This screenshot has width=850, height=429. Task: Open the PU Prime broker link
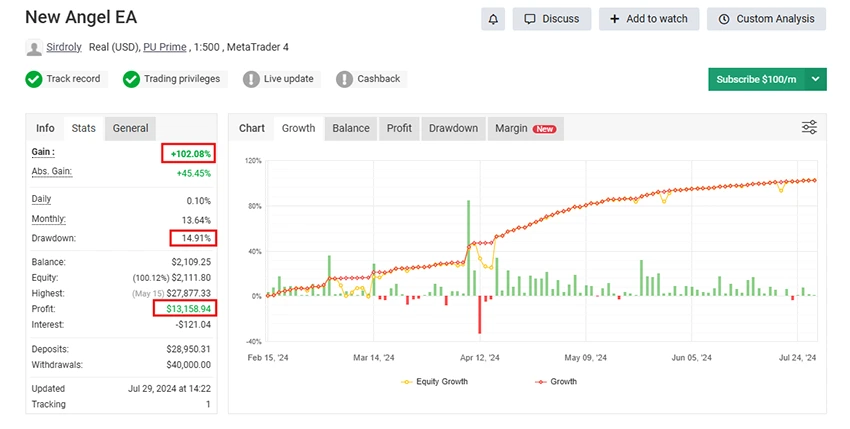click(171, 47)
